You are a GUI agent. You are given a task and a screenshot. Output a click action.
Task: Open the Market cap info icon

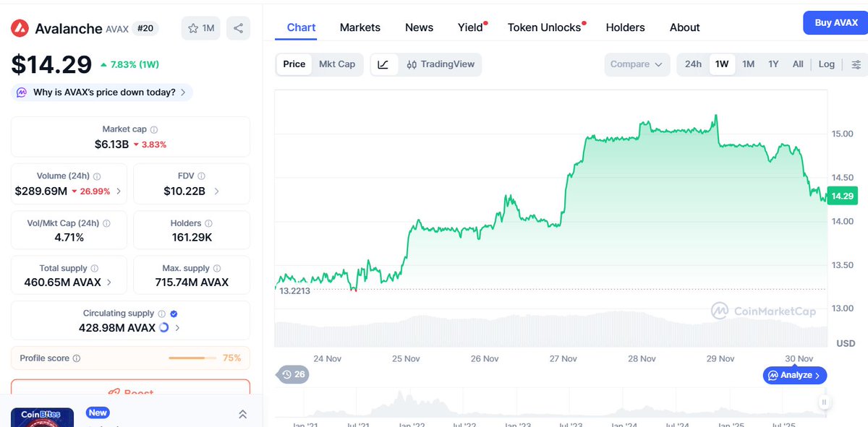154,129
